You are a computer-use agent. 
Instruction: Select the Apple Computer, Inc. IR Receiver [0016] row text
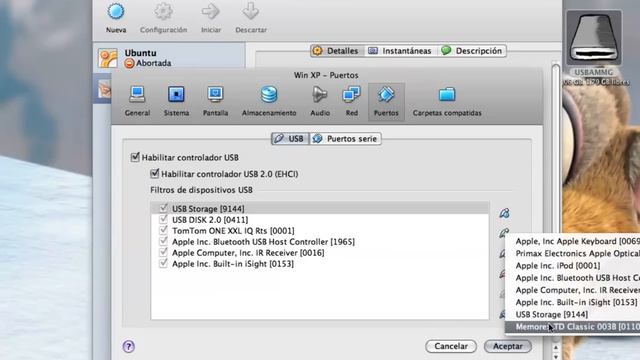248,253
